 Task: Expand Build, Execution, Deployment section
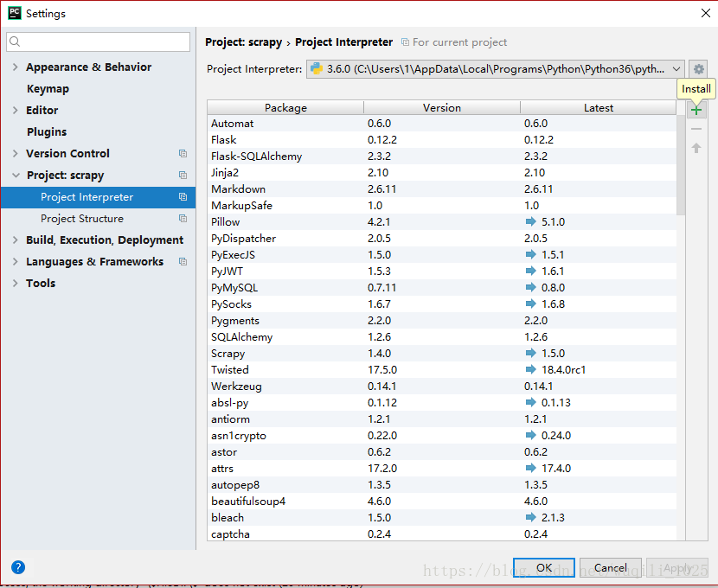[x=15, y=240]
